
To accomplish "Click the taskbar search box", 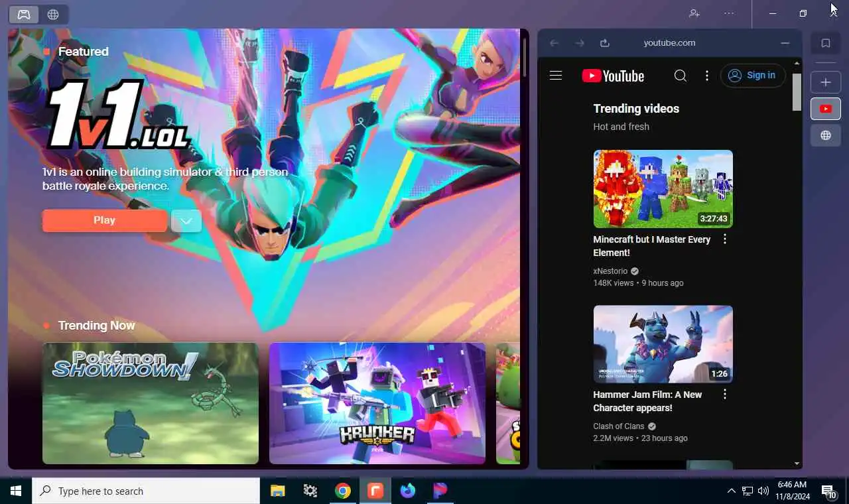I will [146, 491].
